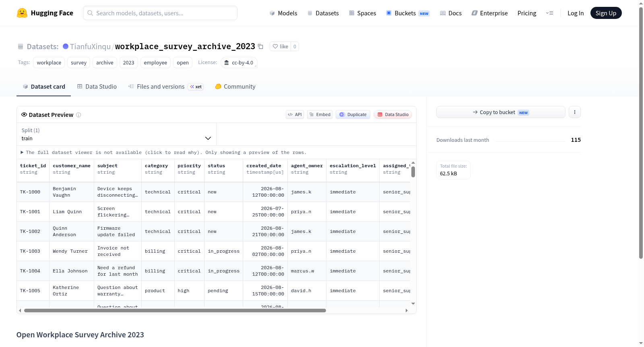Open Data Studio from the preview header
Viewport: 644px width, 347px height.
[x=393, y=114]
